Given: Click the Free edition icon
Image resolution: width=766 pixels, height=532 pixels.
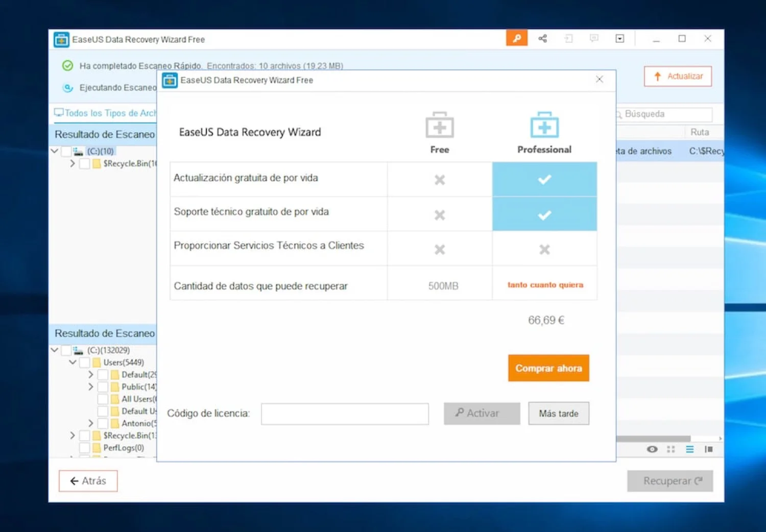Looking at the screenshot, I should [x=440, y=125].
